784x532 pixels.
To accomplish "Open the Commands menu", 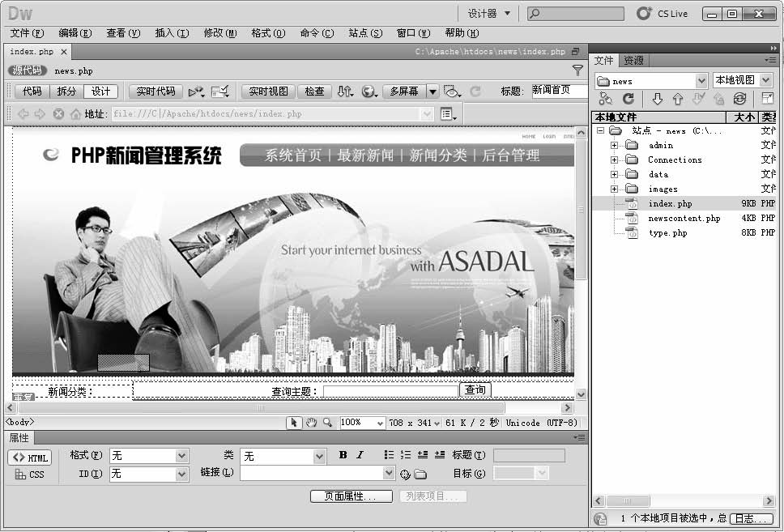I will pyautogui.click(x=317, y=33).
